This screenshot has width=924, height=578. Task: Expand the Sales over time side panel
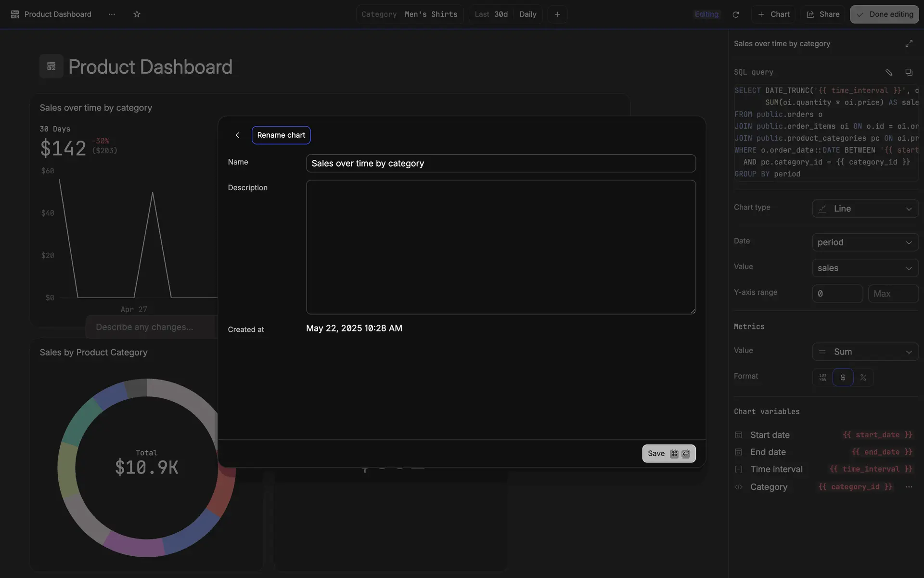click(909, 44)
